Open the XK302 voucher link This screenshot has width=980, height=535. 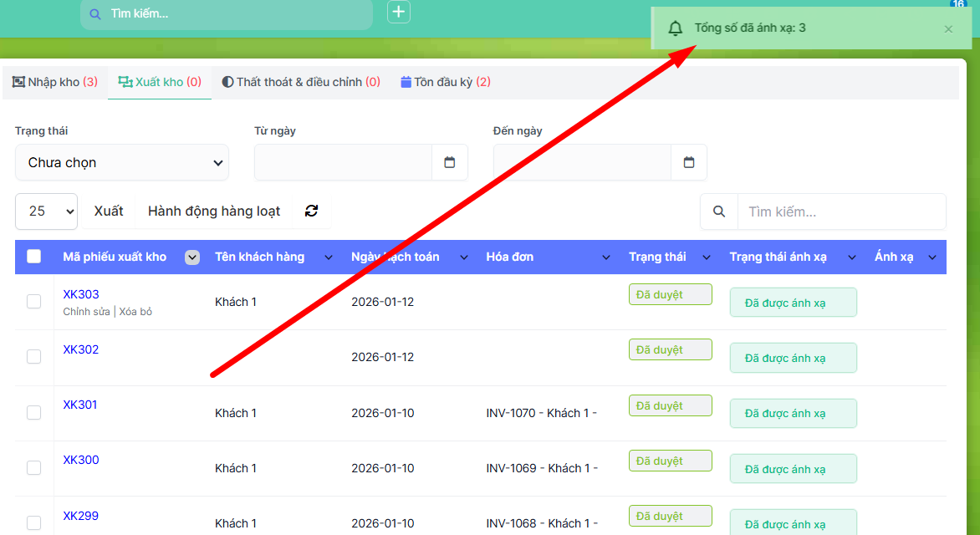(81, 349)
